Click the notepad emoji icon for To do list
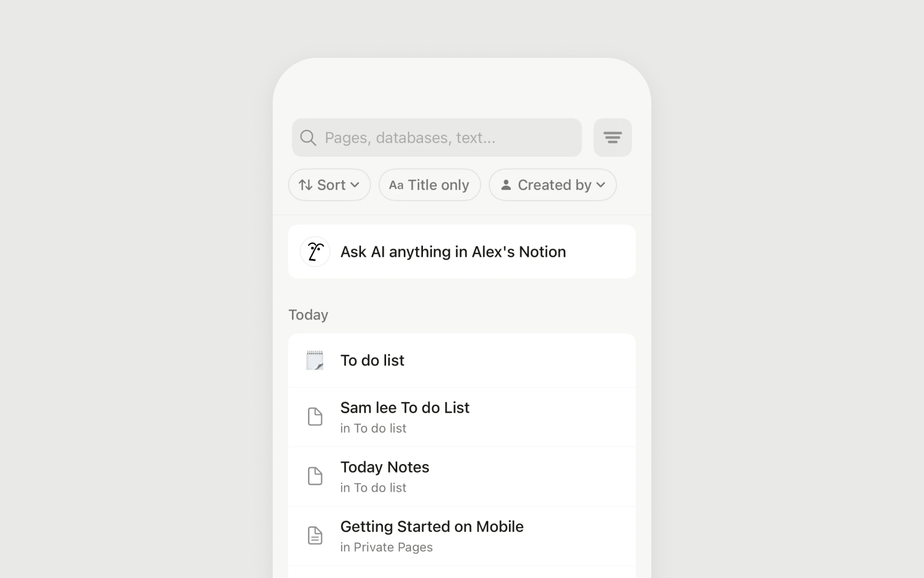 click(x=315, y=360)
